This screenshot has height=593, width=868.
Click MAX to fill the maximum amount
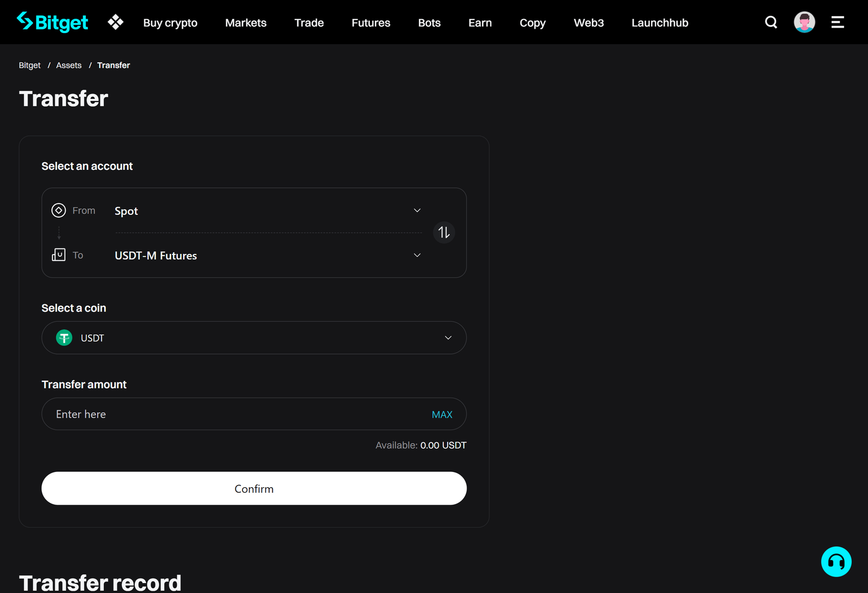click(x=442, y=414)
